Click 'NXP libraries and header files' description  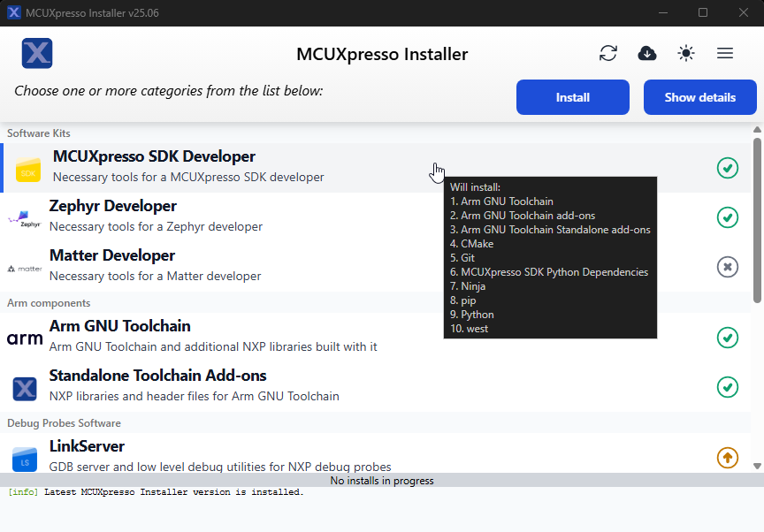pos(194,396)
